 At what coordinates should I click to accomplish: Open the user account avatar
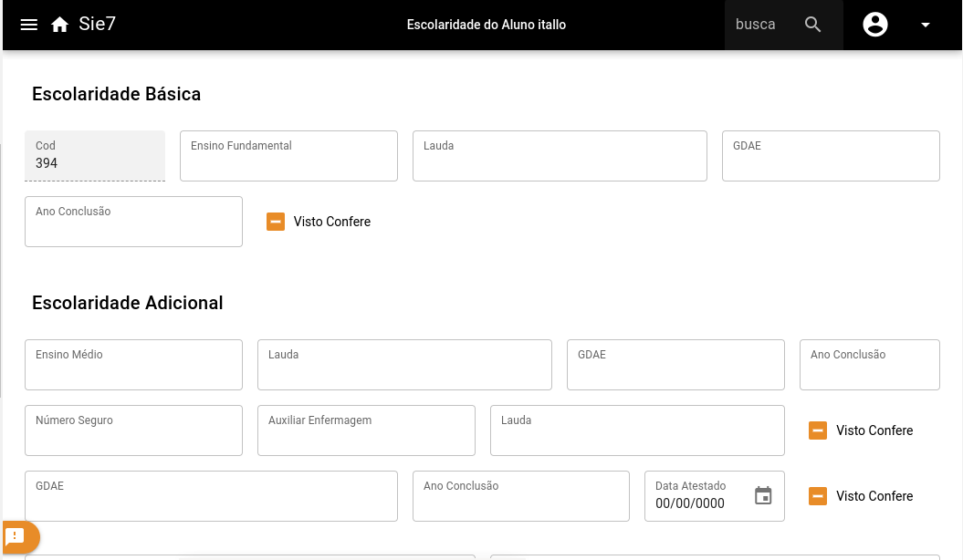875,25
